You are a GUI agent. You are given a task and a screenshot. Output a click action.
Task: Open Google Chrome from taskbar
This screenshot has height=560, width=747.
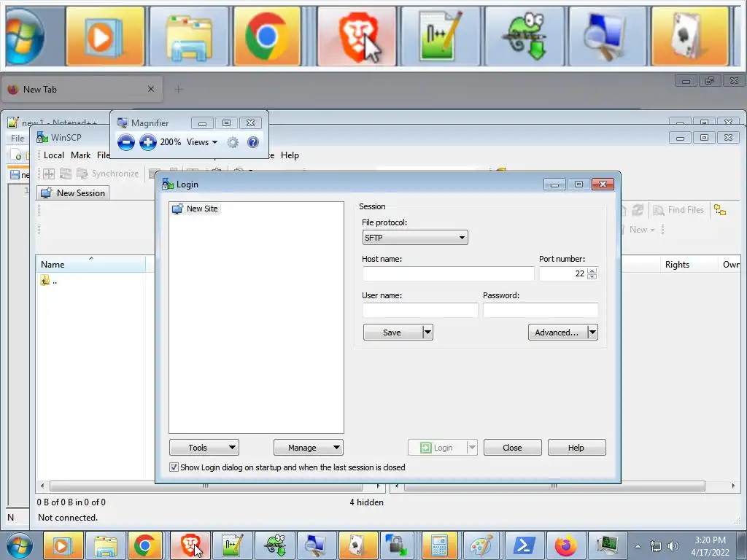click(145, 545)
